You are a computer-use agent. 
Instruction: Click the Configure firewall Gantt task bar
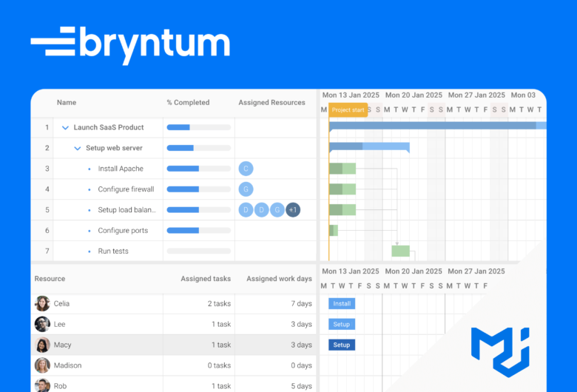pyautogui.click(x=343, y=189)
